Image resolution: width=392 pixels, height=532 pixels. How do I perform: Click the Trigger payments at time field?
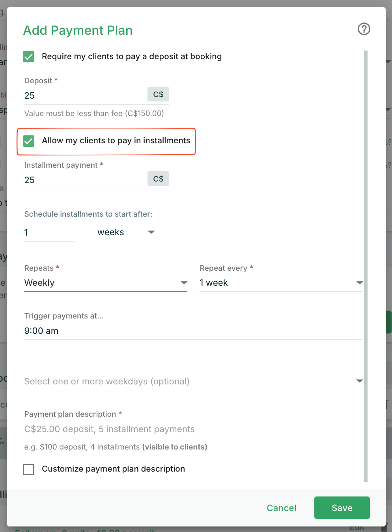pos(193,331)
